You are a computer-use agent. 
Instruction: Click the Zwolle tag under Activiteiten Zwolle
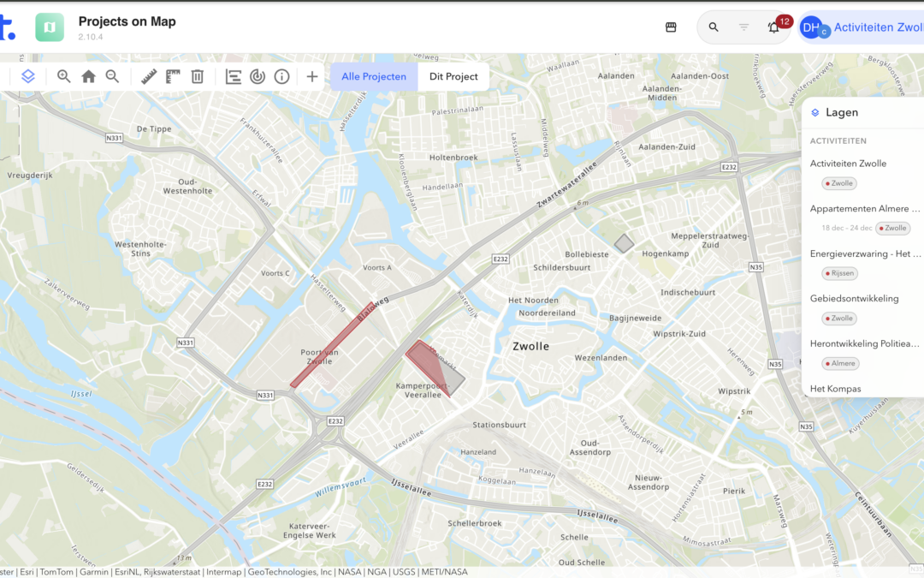coord(839,183)
